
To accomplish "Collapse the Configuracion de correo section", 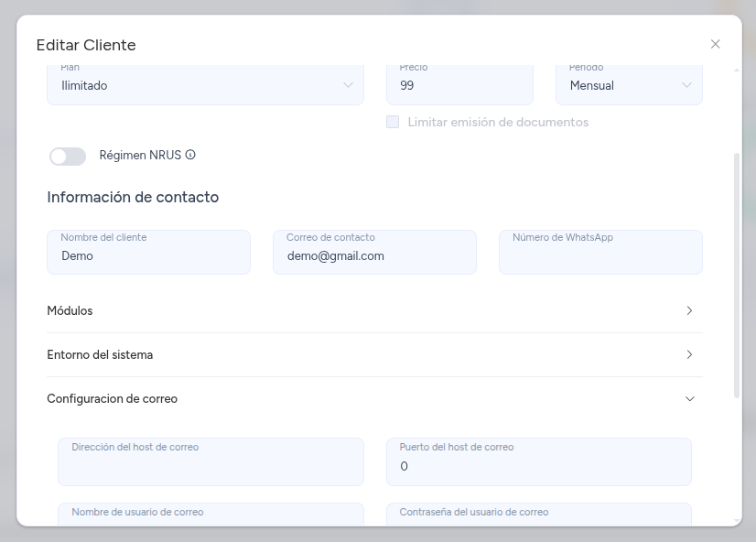I will point(374,399).
